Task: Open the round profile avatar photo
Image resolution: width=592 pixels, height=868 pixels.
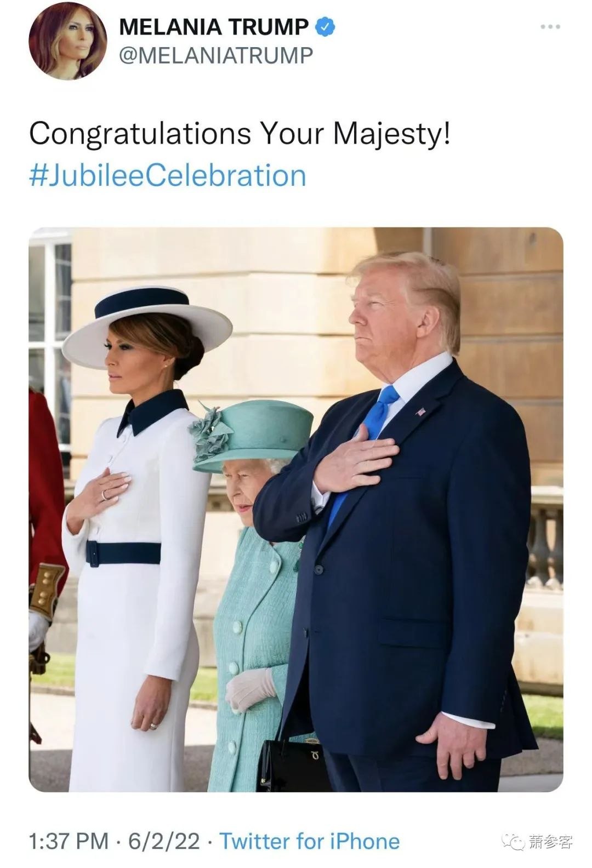Action: point(68,41)
